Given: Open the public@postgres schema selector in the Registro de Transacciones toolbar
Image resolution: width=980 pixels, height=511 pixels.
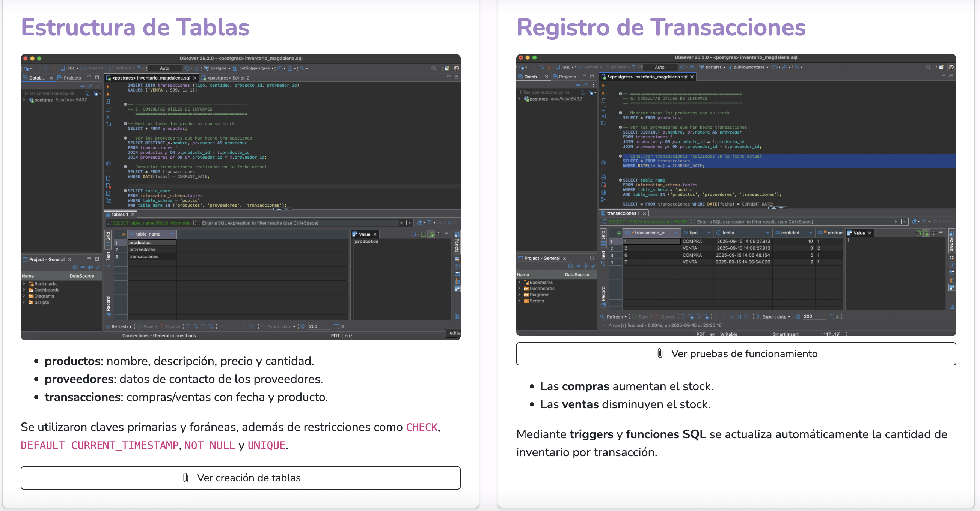Looking at the screenshot, I should [x=749, y=67].
